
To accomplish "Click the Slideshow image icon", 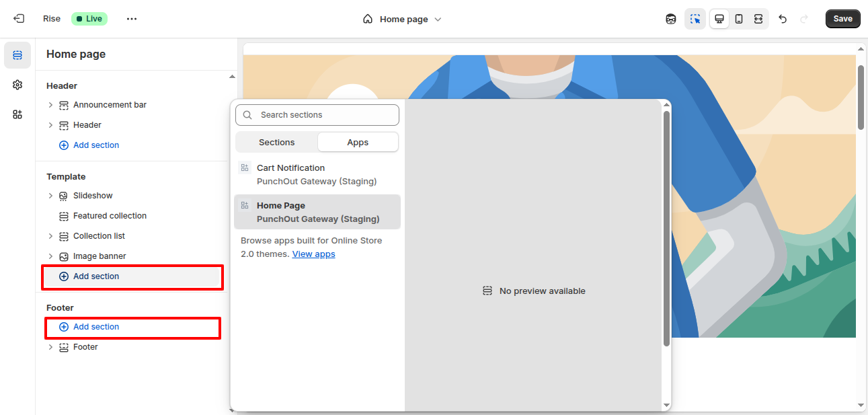I will [64, 196].
